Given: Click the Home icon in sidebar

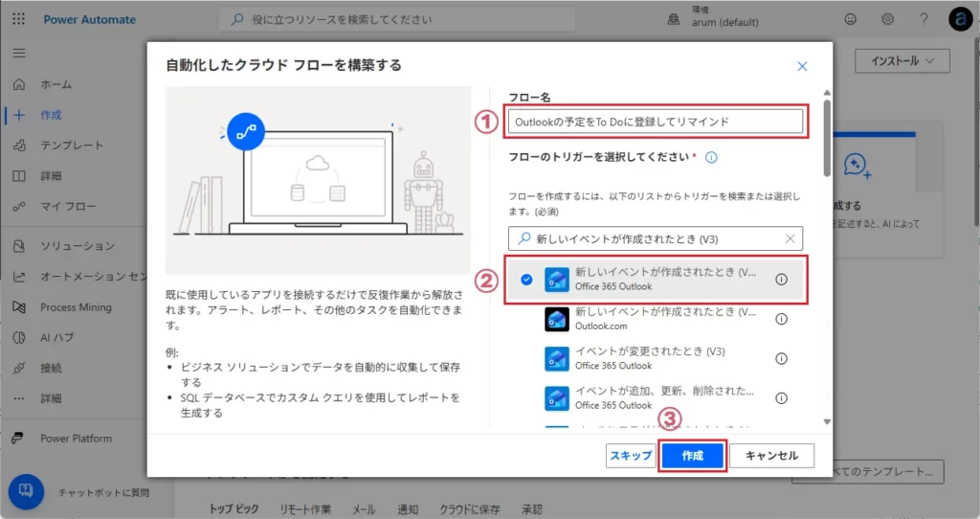Looking at the screenshot, I should [19, 84].
